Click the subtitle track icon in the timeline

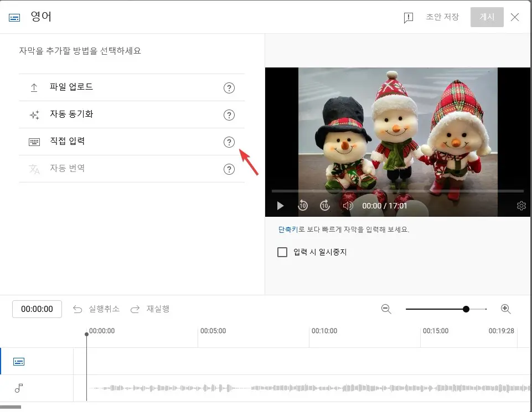pos(19,361)
